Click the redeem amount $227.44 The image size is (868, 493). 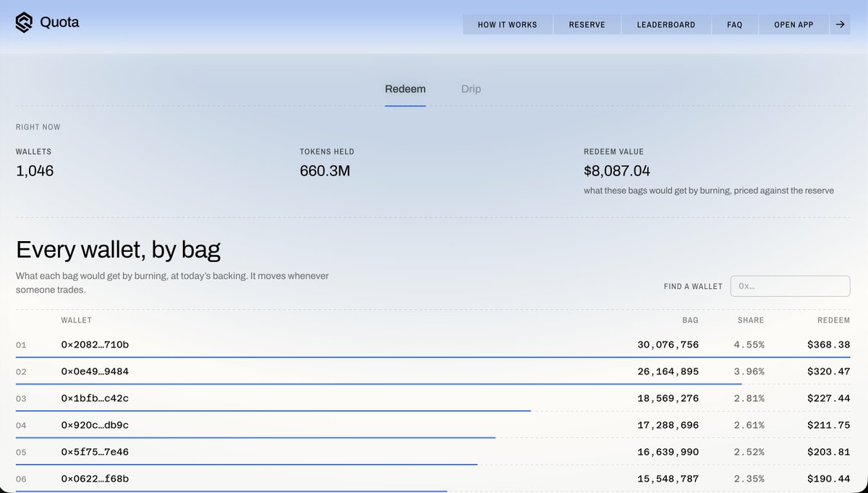(x=829, y=398)
